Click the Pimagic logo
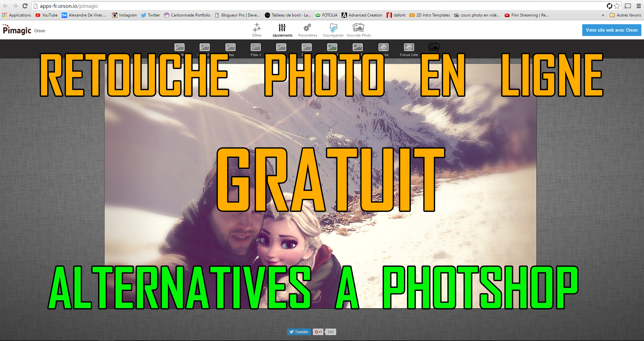 pos(17,29)
